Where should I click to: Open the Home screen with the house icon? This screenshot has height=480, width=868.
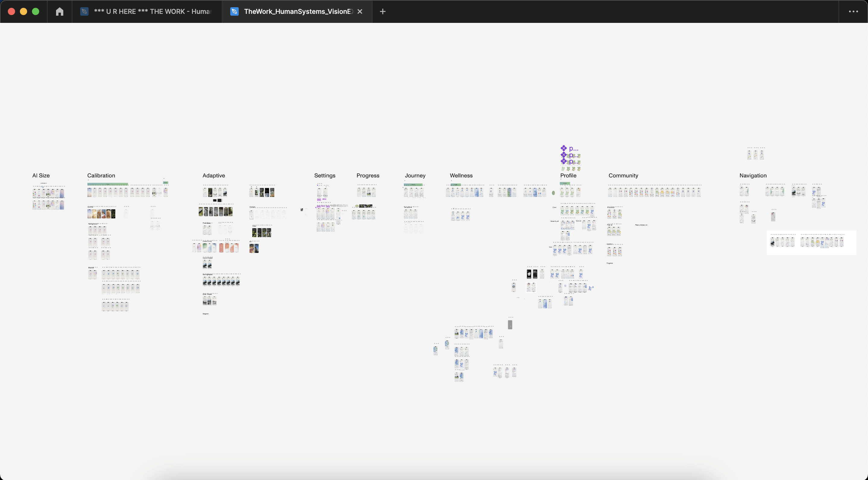59,11
